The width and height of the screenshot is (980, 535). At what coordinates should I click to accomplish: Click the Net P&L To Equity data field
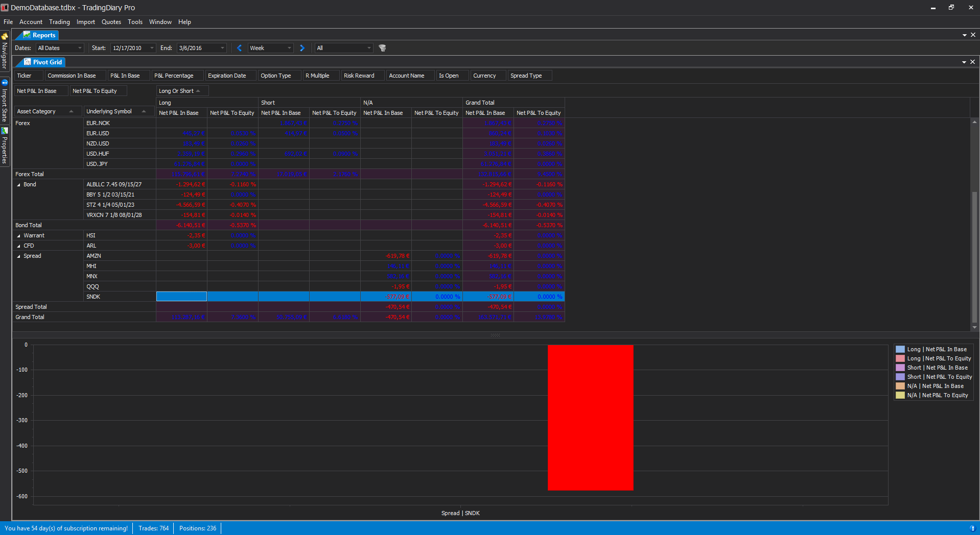click(98, 91)
